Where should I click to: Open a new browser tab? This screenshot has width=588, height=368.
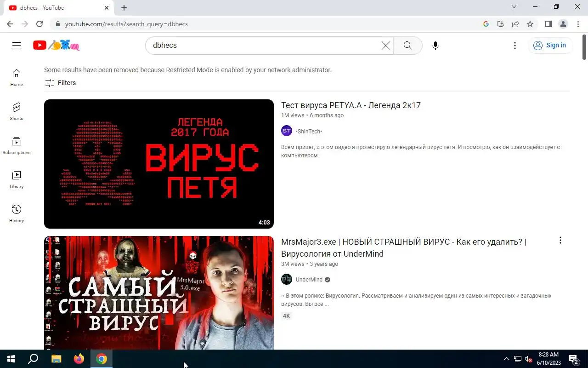(x=124, y=8)
